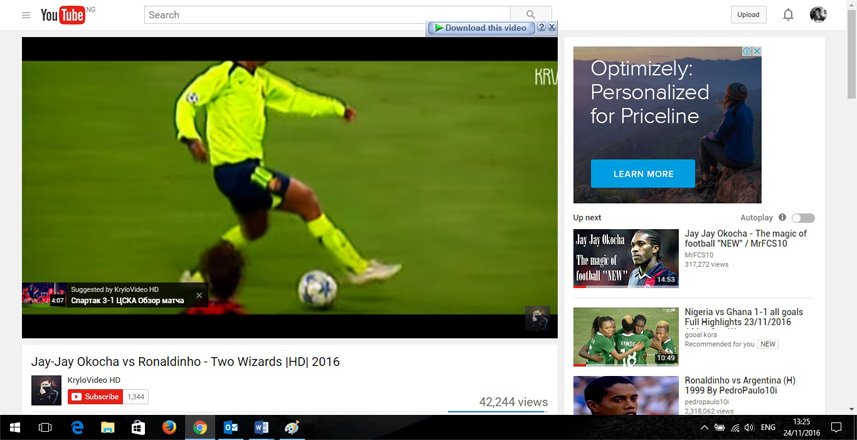Screen dimensions: 857x440
Task: Click the battery icon in the system tray
Action: click(720, 427)
